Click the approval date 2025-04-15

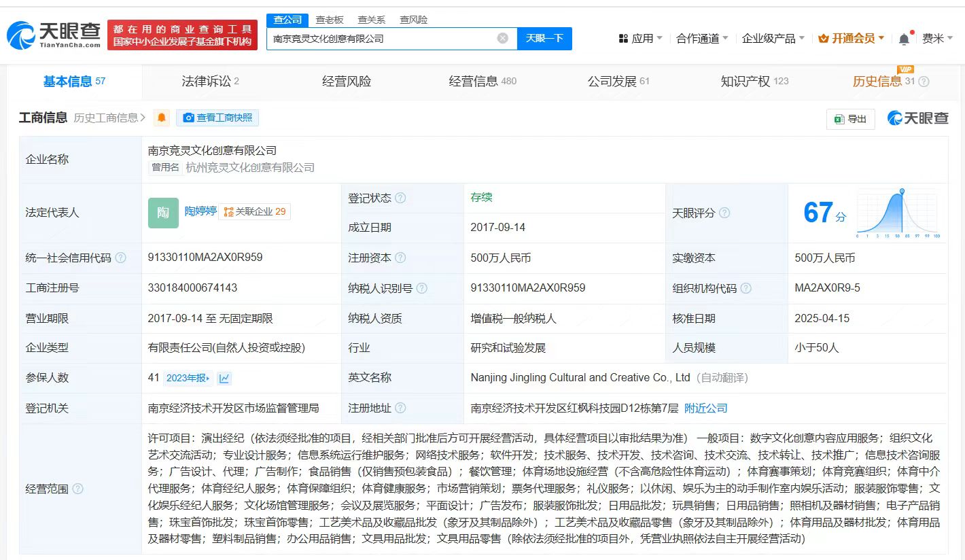pos(822,318)
